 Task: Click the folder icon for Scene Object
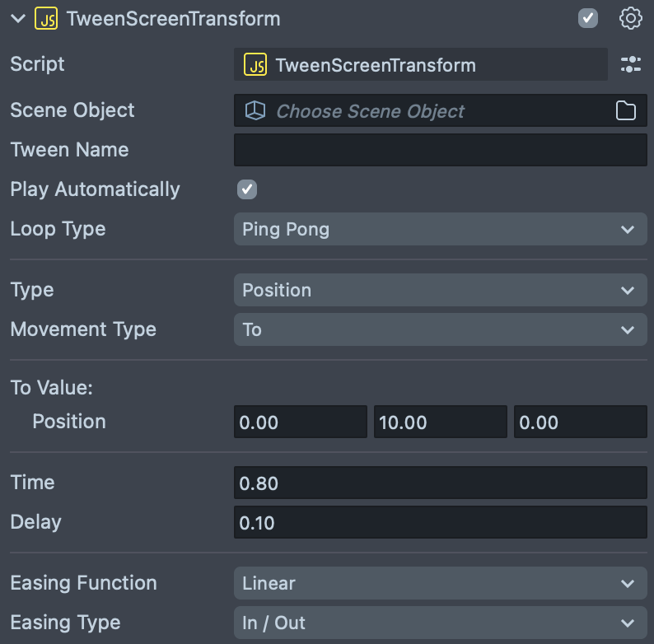tap(626, 111)
